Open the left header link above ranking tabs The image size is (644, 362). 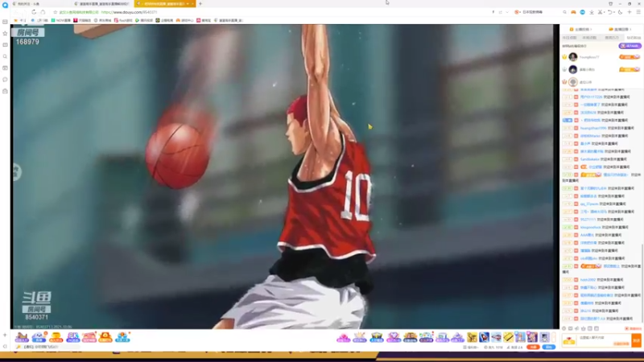pyautogui.click(x=580, y=29)
